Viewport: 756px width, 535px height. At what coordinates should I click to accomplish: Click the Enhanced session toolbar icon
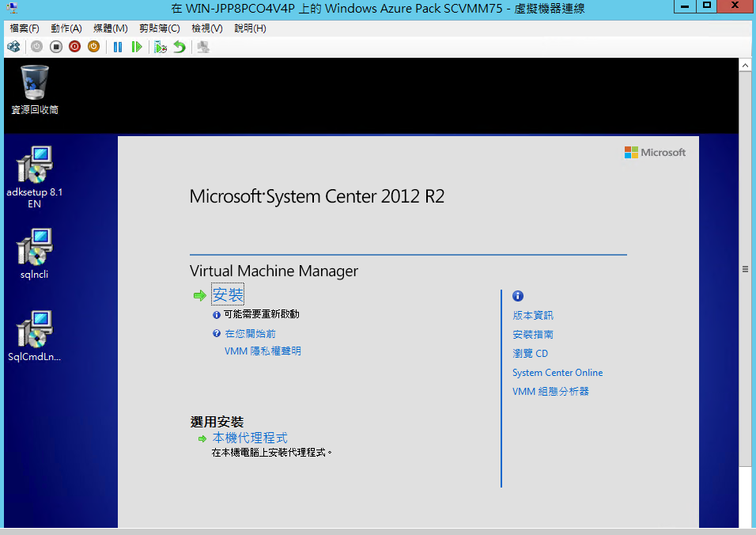coord(203,47)
